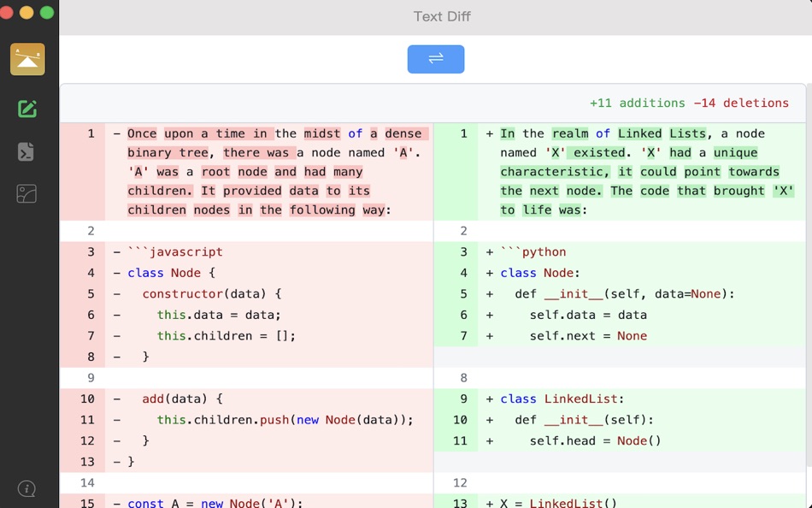Image resolution: width=812 pixels, height=508 pixels.
Task: Click deleted line 'constructor(data) {'
Action: [212, 294]
